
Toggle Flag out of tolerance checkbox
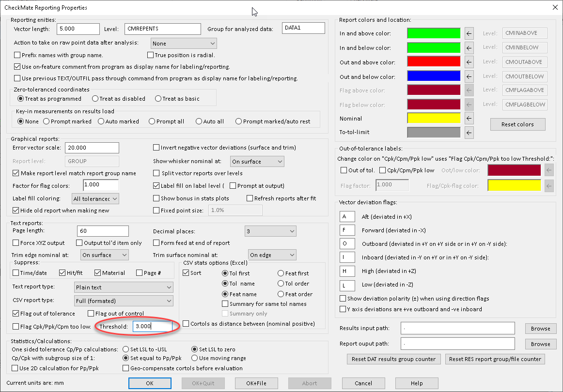tap(16, 313)
